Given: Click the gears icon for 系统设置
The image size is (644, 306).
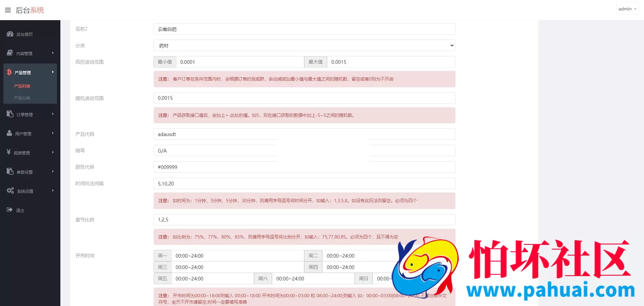Looking at the screenshot, I should [x=10, y=191].
